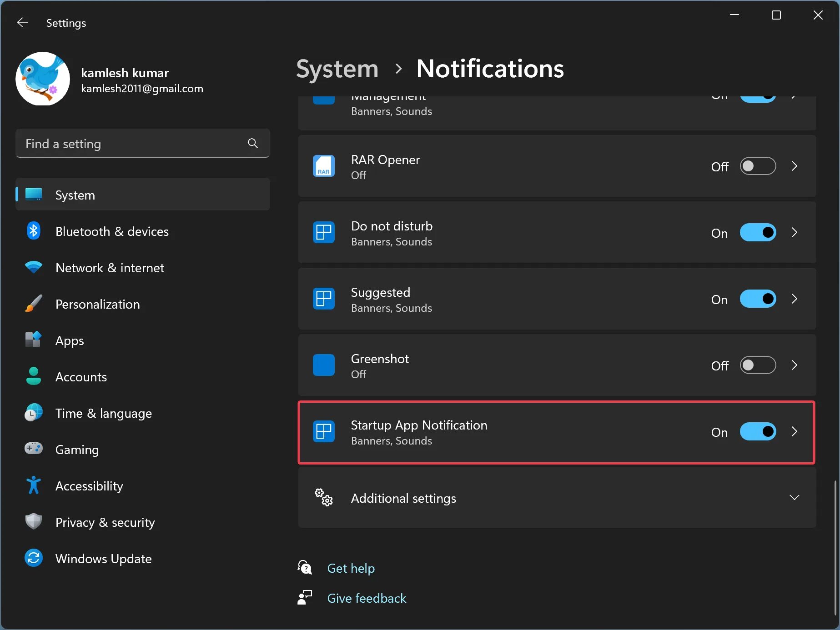Disable the Do not disturb toggle
This screenshot has height=630, width=840.
click(x=758, y=233)
